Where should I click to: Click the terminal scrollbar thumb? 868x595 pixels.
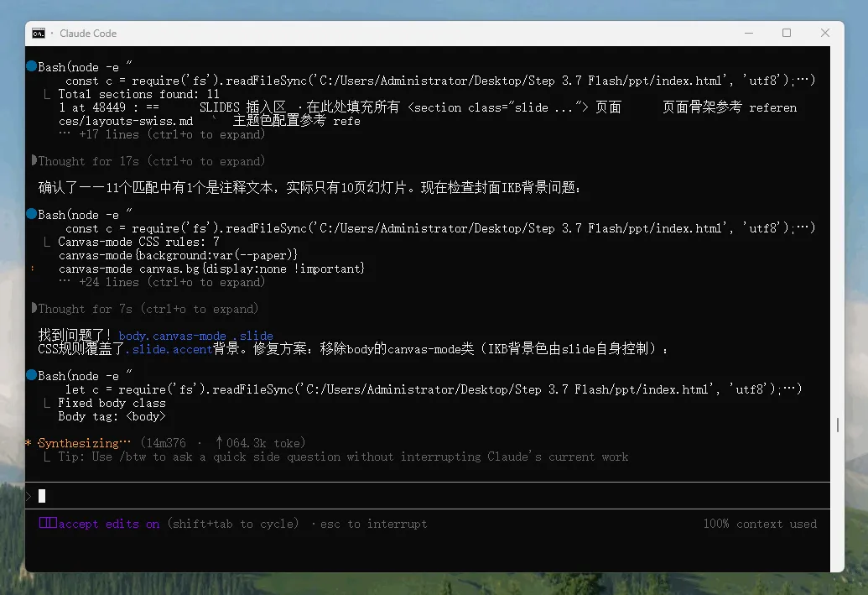[838, 425]
